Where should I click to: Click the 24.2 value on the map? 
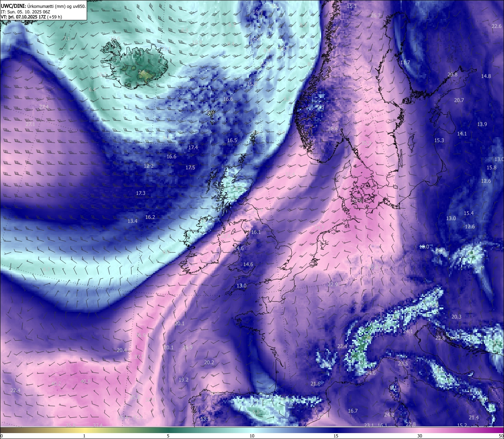coord(389,415)
